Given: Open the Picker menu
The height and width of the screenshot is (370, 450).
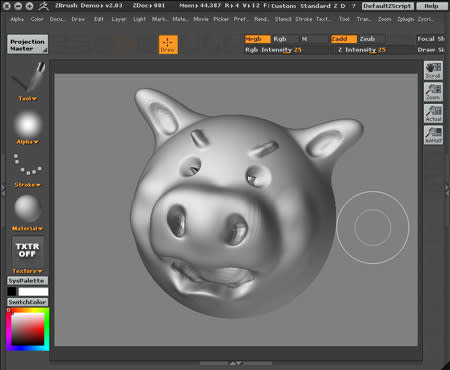Looking at the screenshot, I should 221,19.
